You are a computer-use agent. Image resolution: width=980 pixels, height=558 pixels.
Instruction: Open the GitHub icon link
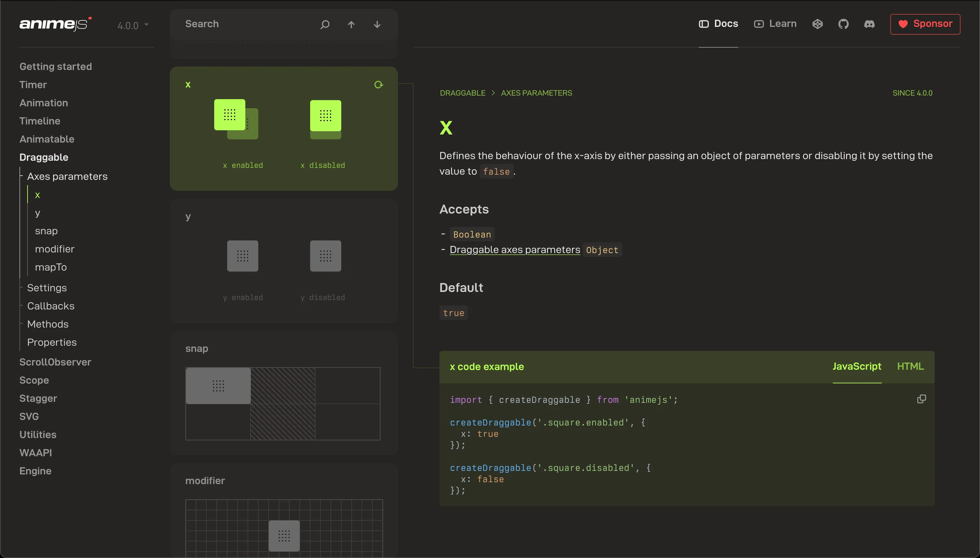[x=843, y=24]
